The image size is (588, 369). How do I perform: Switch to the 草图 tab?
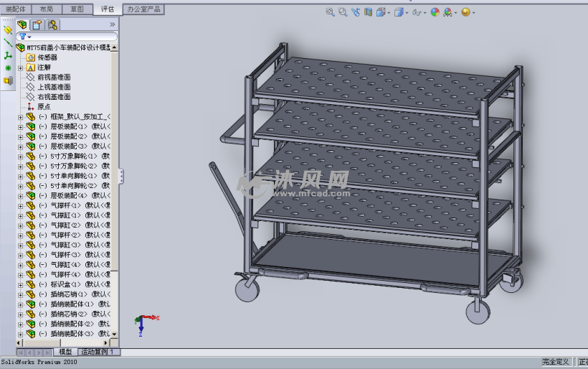(x=77, y=9)
